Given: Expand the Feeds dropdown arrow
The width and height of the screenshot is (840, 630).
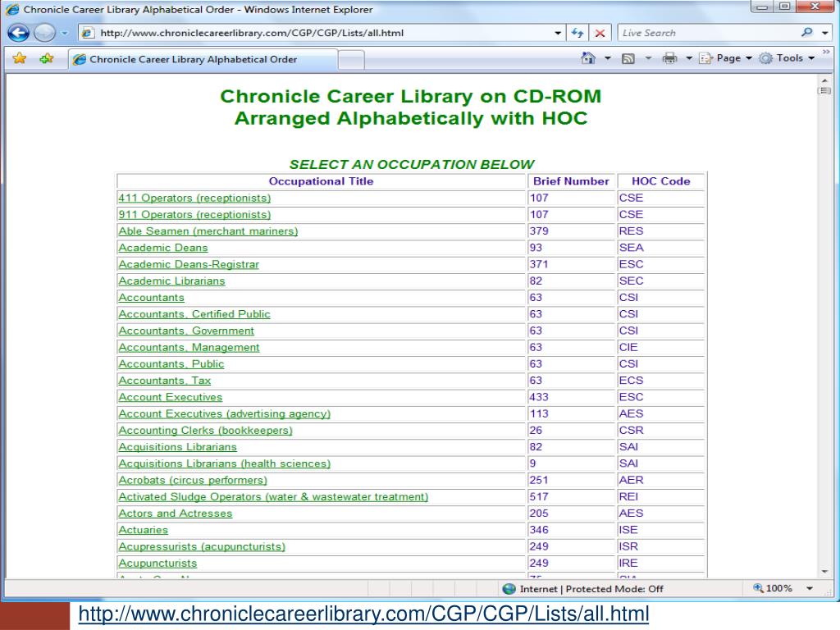Looking at the screenshot, I should point(648,58).
